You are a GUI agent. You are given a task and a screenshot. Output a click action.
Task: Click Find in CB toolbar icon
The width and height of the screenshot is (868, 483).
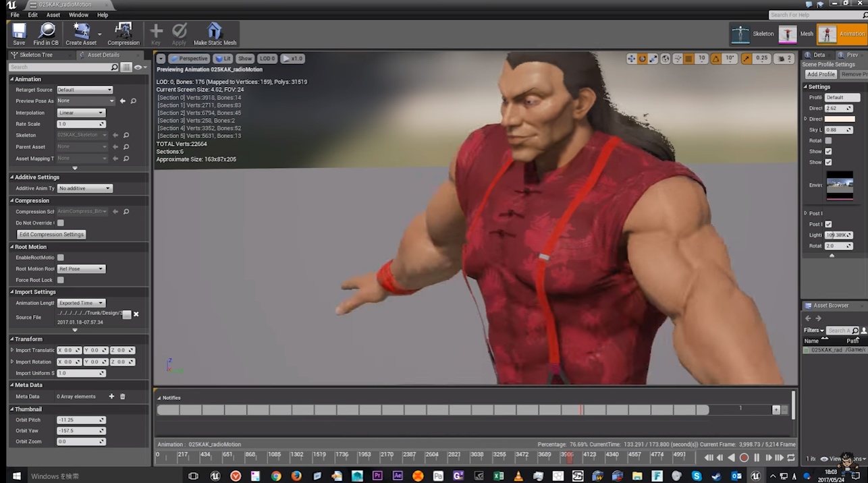pyautogui.click(x=46, y=34)
